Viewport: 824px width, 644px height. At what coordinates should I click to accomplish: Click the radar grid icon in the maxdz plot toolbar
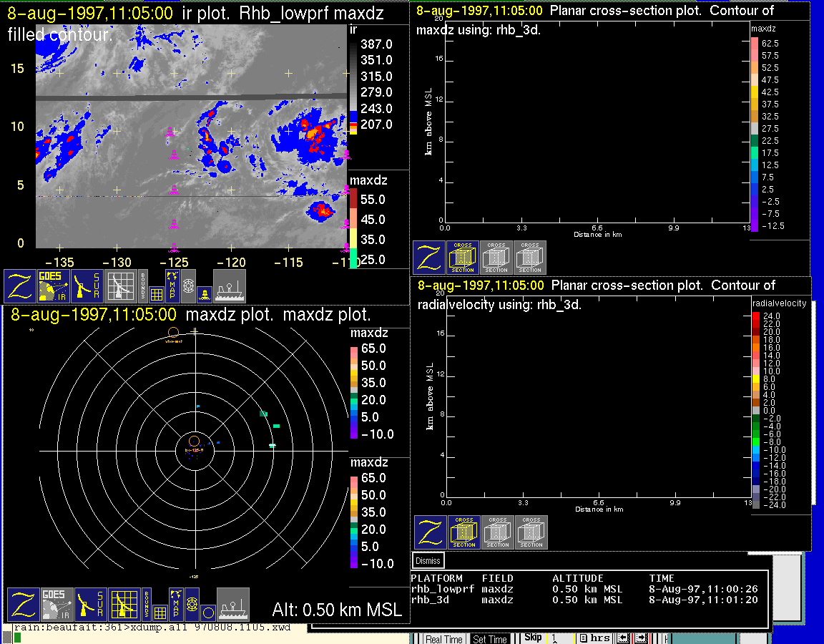click(x=124, y=605)
